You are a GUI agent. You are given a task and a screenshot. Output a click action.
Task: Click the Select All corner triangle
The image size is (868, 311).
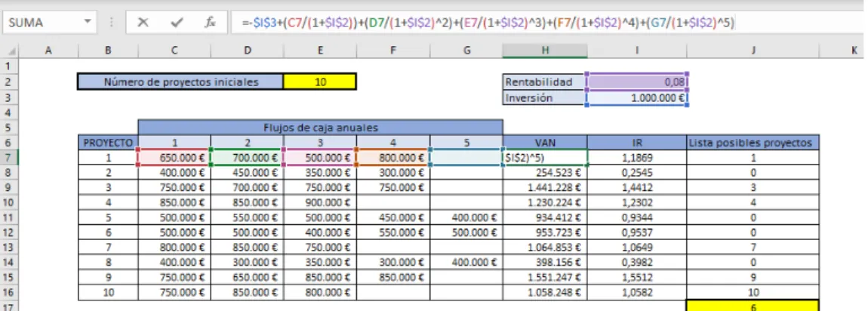[12, 51]
